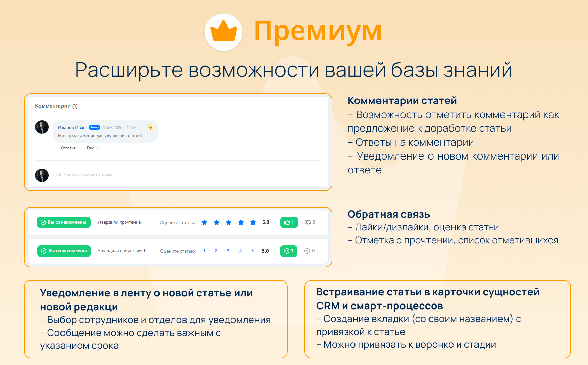Click the green thumbs-up like button

click(289, 222)
